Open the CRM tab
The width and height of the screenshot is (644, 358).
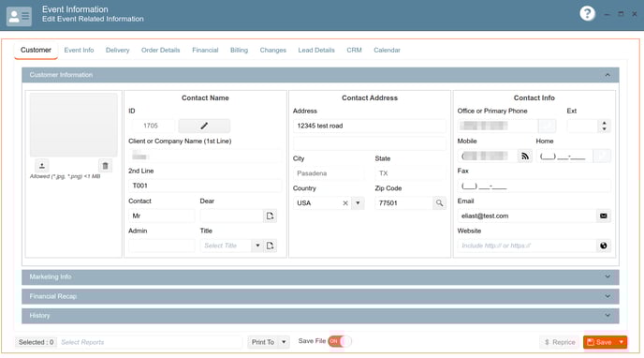pos(354,51)
